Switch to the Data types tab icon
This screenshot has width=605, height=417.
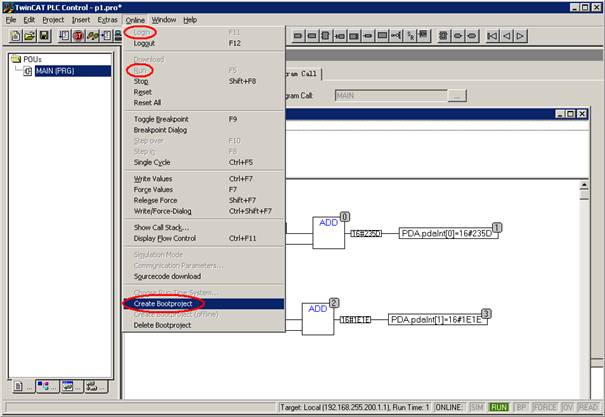pyautogui.click(x=46, y=385)
